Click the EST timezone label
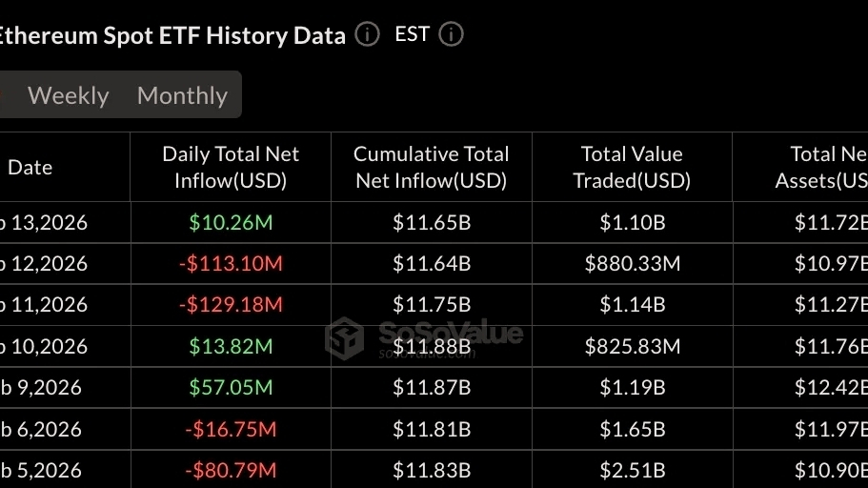This screenshot has height=488, width=868. (412, 35)
